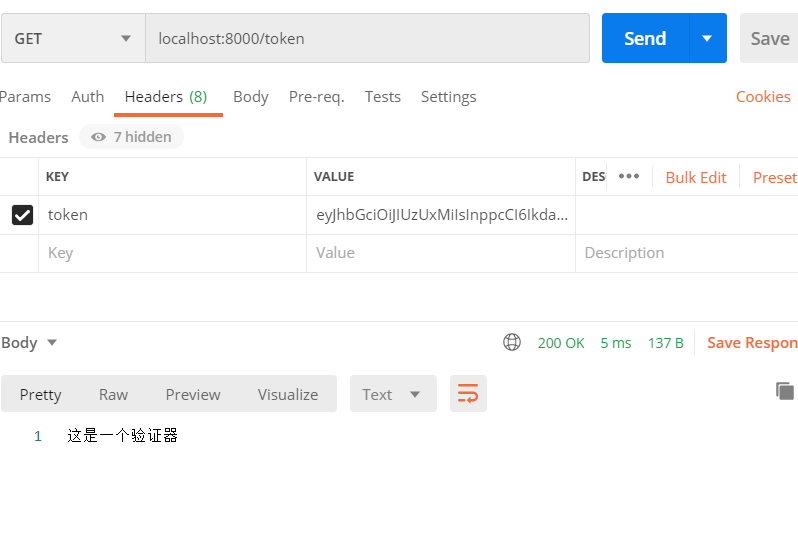Open the Cookies link
798x555 pixels.
pos(763,97)
